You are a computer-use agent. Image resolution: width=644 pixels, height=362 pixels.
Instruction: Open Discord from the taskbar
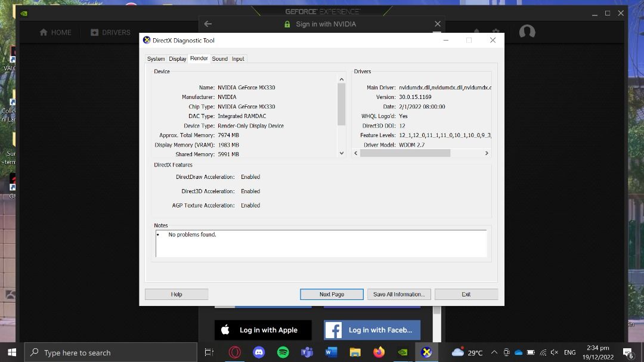pos(259,352)
